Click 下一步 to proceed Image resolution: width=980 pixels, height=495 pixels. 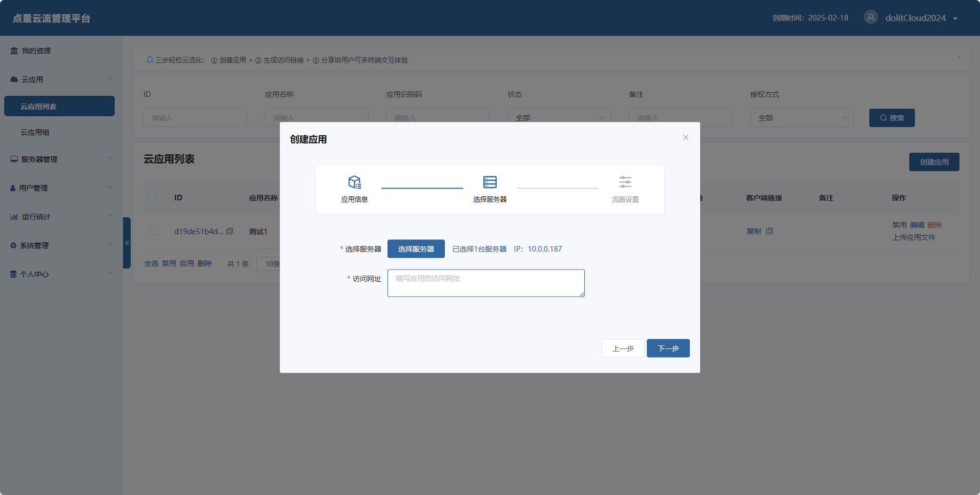tap(668, 348)
